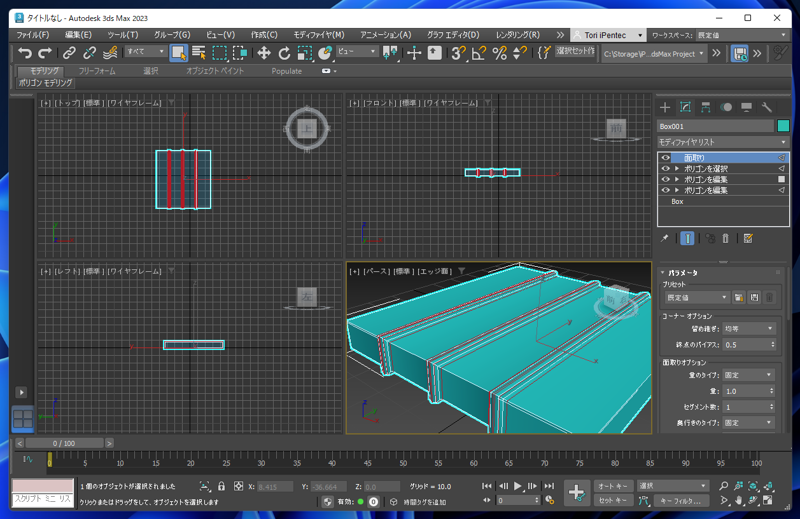Click the ポリゴン モデリング panel button

(x=45, y=83)
